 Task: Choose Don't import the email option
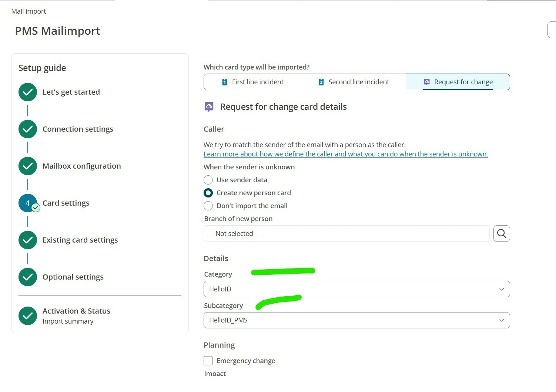coord(208,206)
